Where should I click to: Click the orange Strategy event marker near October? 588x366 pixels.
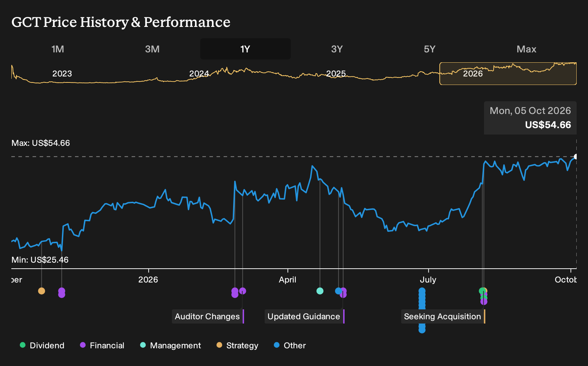[41, 291]
